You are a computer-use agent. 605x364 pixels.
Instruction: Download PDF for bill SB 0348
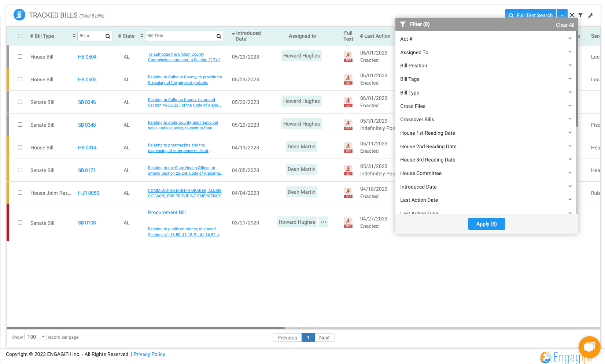click(348, 125)
